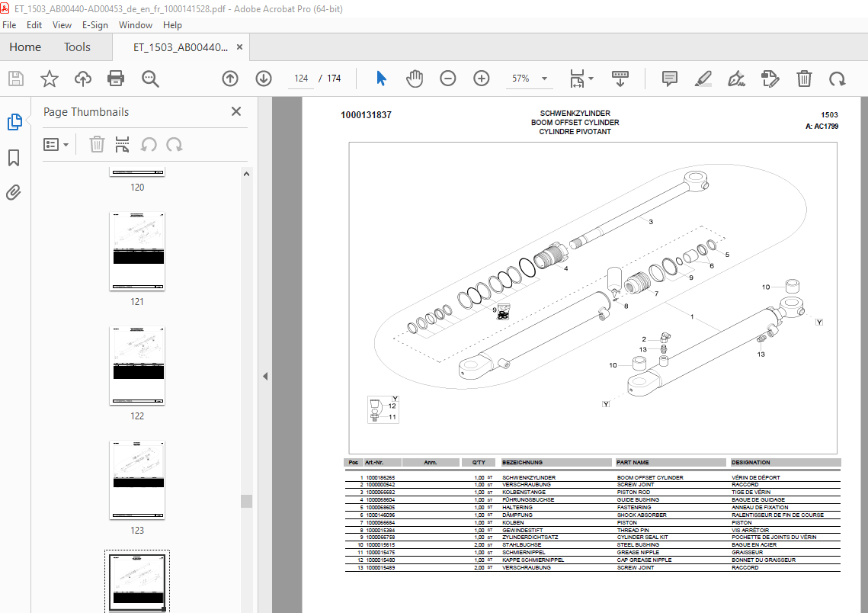Screen dimensions: 868x613
Task: Click the Zoom out minus button
Action: tap(448, 79)
